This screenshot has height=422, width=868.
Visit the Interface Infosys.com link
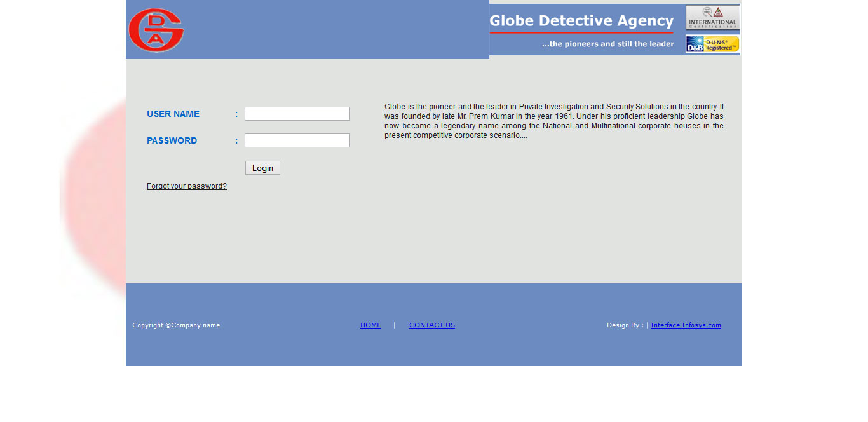coord(686,325)
